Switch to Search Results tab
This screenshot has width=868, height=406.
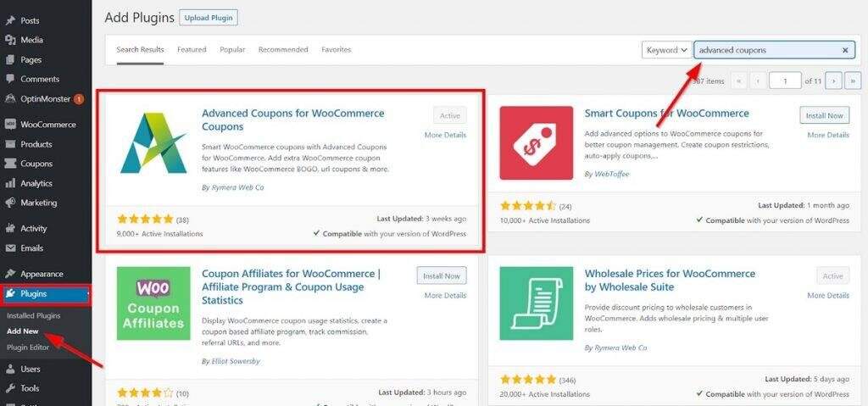click(x=140, y=49)
